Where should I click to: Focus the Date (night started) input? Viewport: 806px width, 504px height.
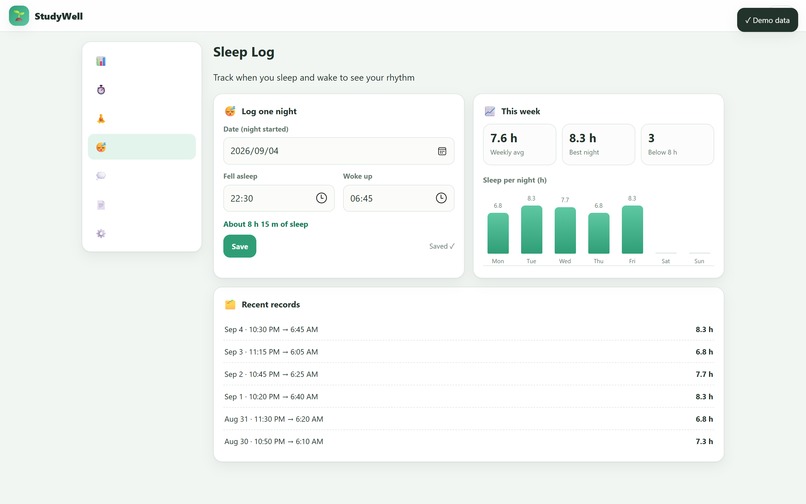click(x=339, y=151)
